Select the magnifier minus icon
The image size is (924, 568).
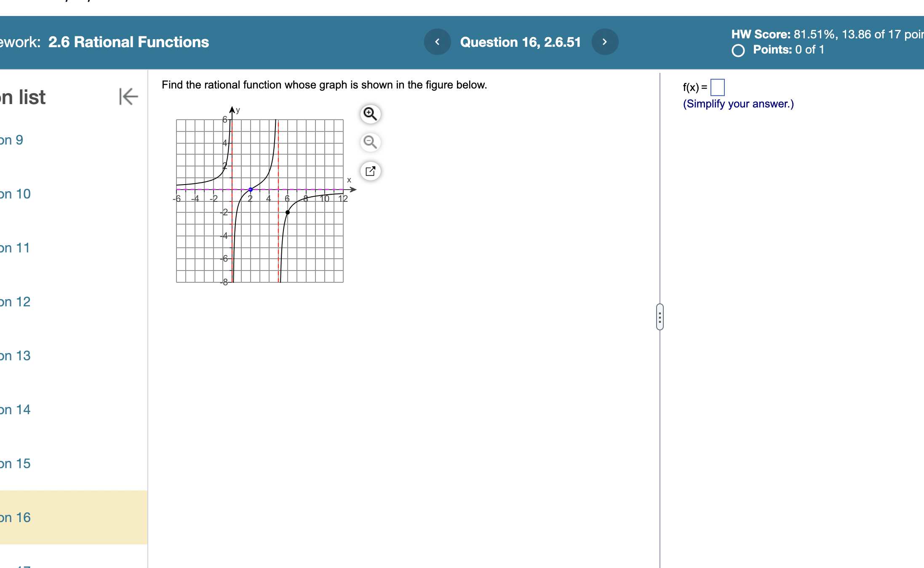coord(369,142)
